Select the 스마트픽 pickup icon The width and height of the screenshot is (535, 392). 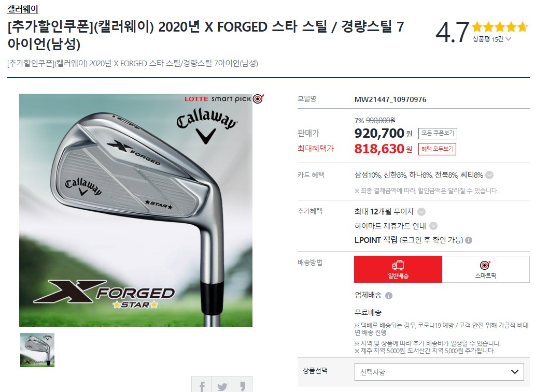(485, 265)
